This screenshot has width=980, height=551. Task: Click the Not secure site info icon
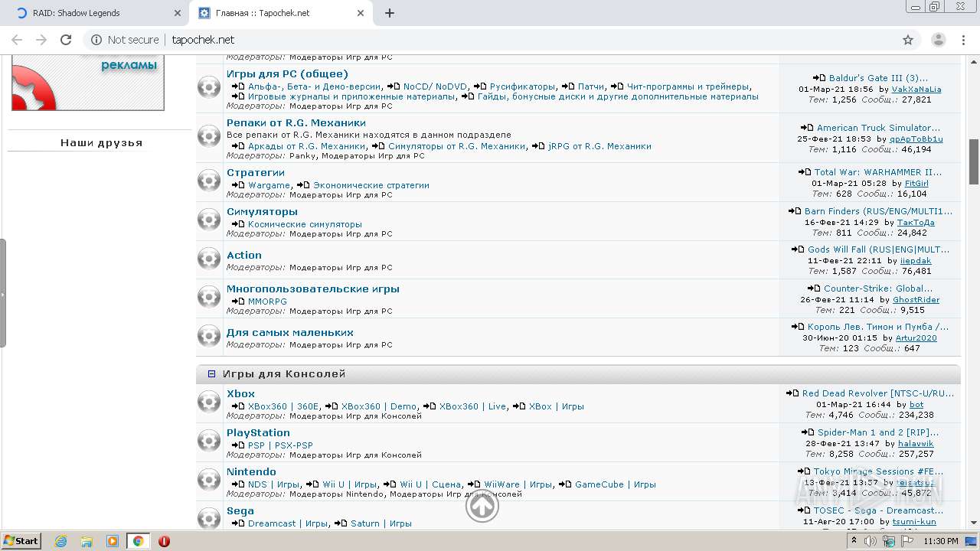click(x=96, y=40)
